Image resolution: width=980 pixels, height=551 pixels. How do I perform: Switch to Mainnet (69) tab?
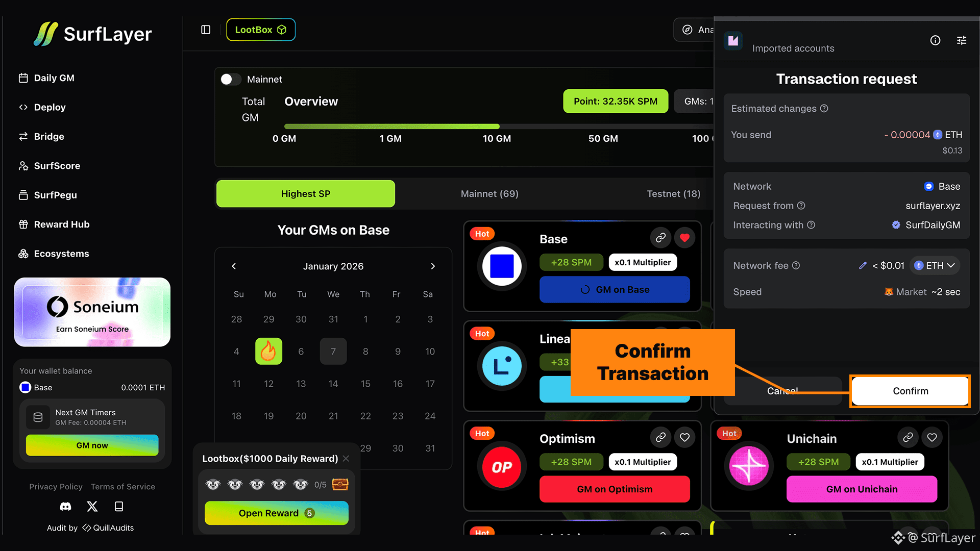tap(489, 194)
